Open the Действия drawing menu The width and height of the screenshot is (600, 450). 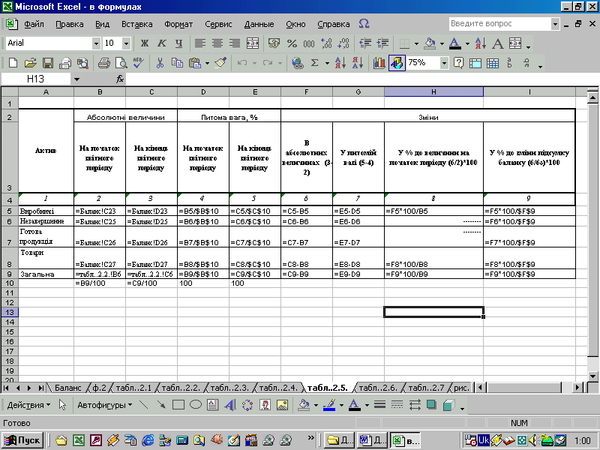(28, 405)
